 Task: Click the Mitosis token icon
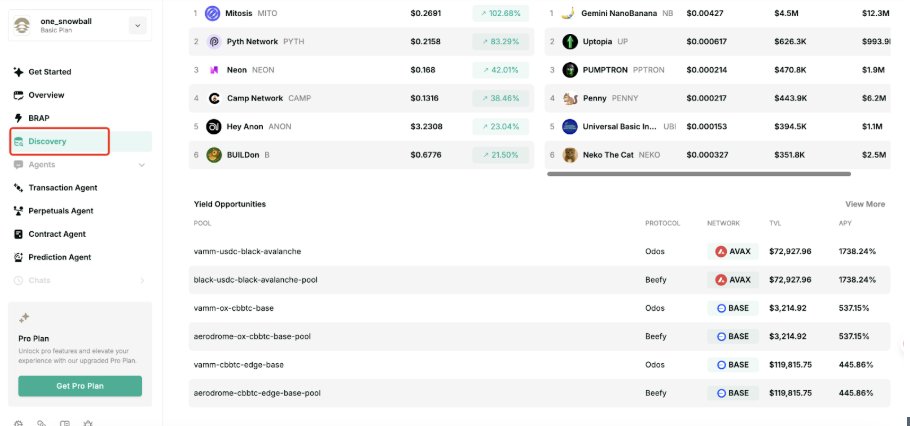212,14
